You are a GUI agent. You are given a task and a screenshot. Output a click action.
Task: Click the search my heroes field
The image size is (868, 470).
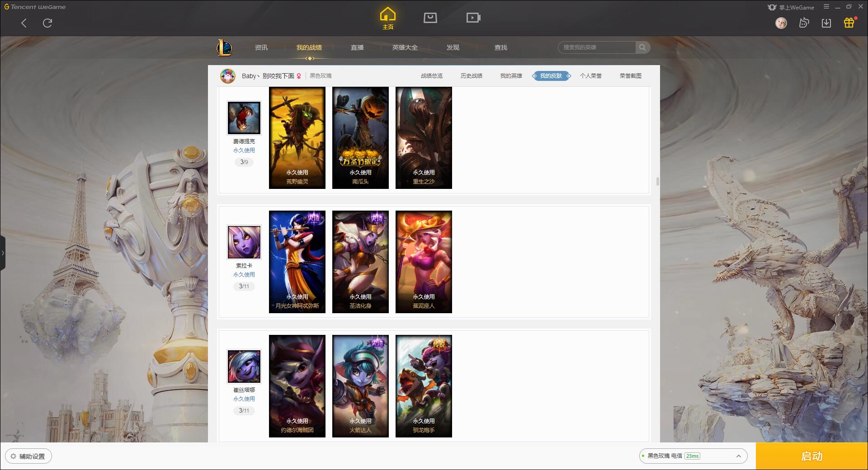pos(597,47)
